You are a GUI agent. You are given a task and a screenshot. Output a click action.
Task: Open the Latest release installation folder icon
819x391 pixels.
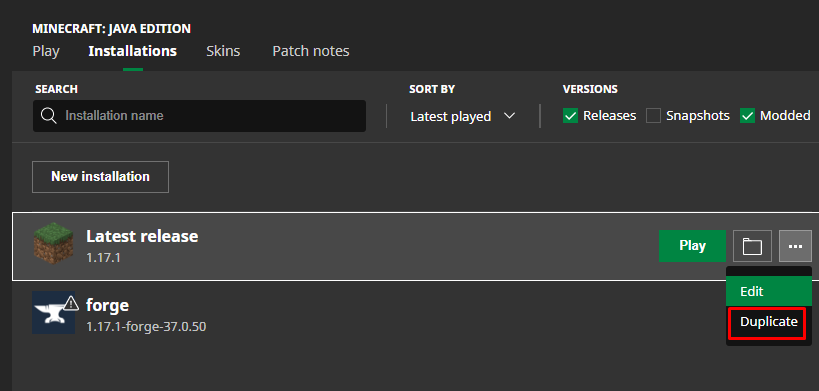tap(752, 246)
